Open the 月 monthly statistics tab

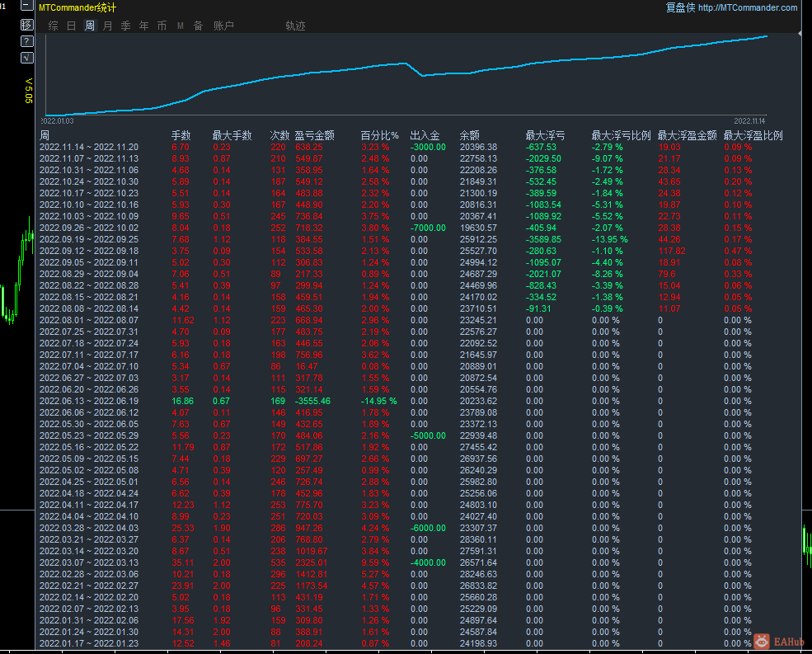click(107, 26)
